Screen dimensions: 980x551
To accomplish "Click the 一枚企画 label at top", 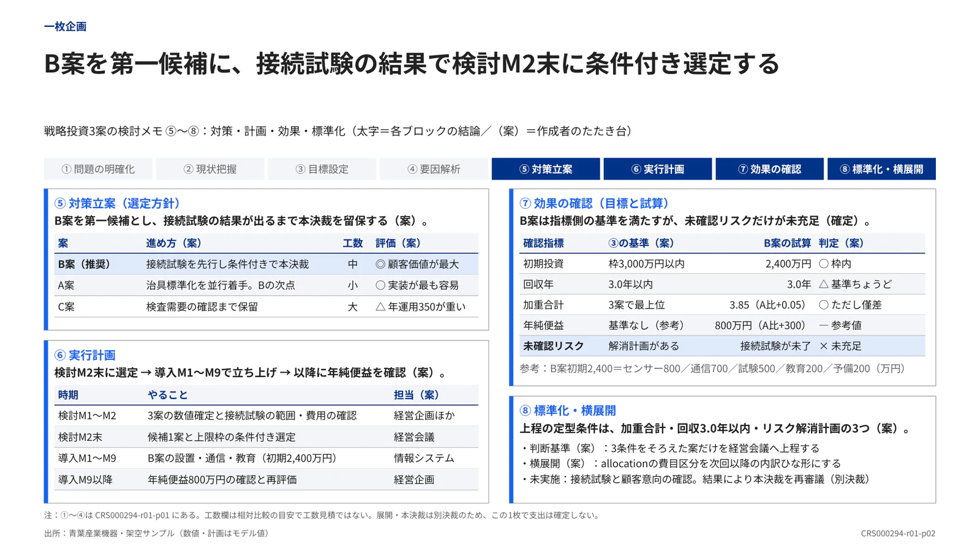I will pos(66,26).
